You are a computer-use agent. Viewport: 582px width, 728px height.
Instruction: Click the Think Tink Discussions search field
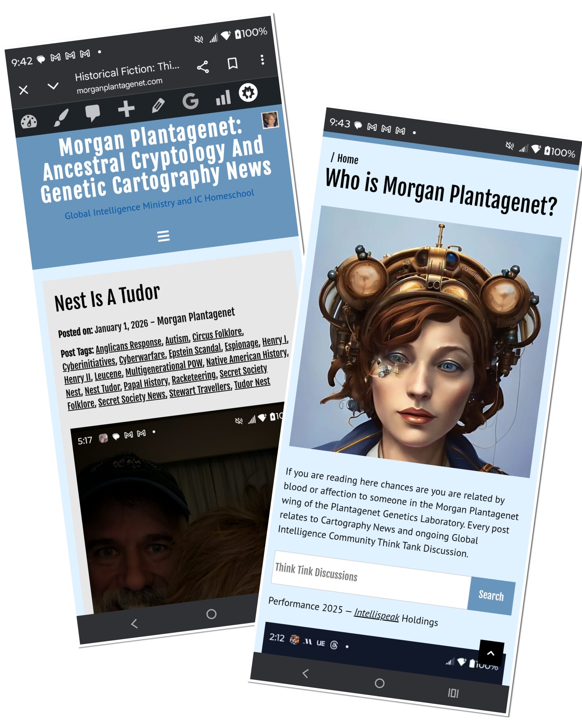tap(371, 580)
